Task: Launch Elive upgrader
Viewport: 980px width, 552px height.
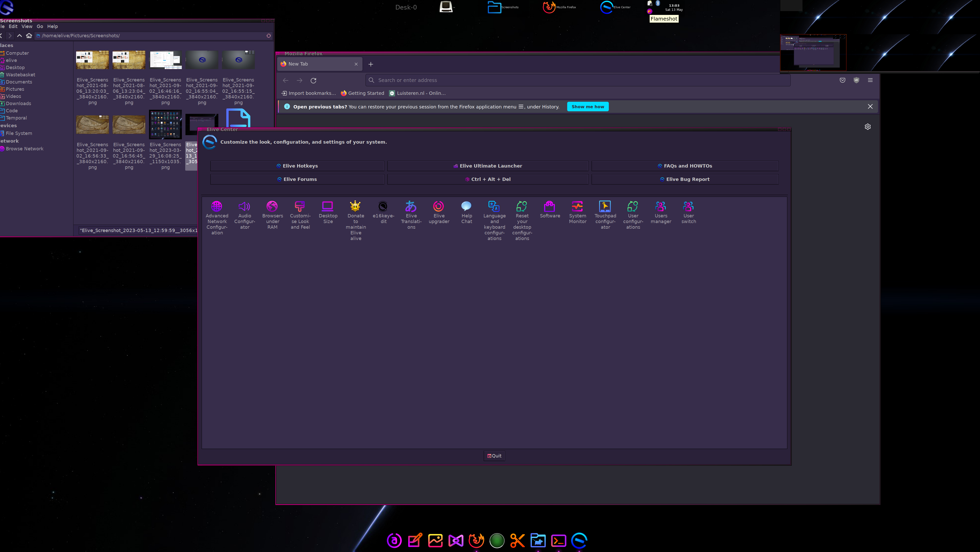Action: (439, 212)
